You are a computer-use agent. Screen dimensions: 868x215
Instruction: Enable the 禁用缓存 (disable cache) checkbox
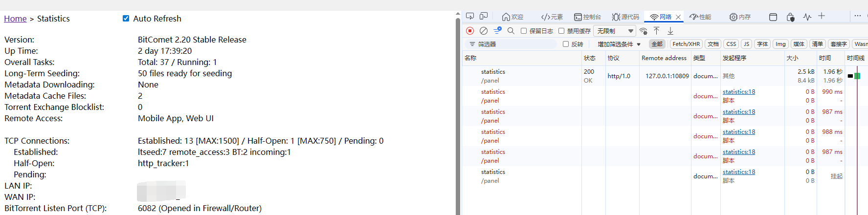(561, 31)
